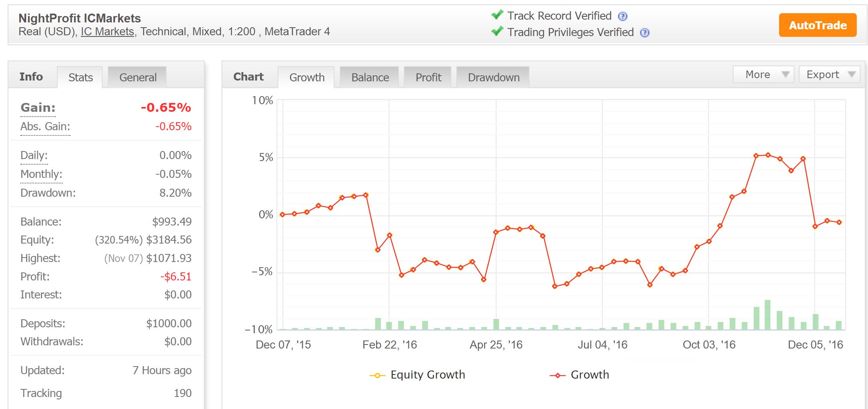
Task: Click the Abs. Gain value -0.65%
Action: click(x=173, y=127)
